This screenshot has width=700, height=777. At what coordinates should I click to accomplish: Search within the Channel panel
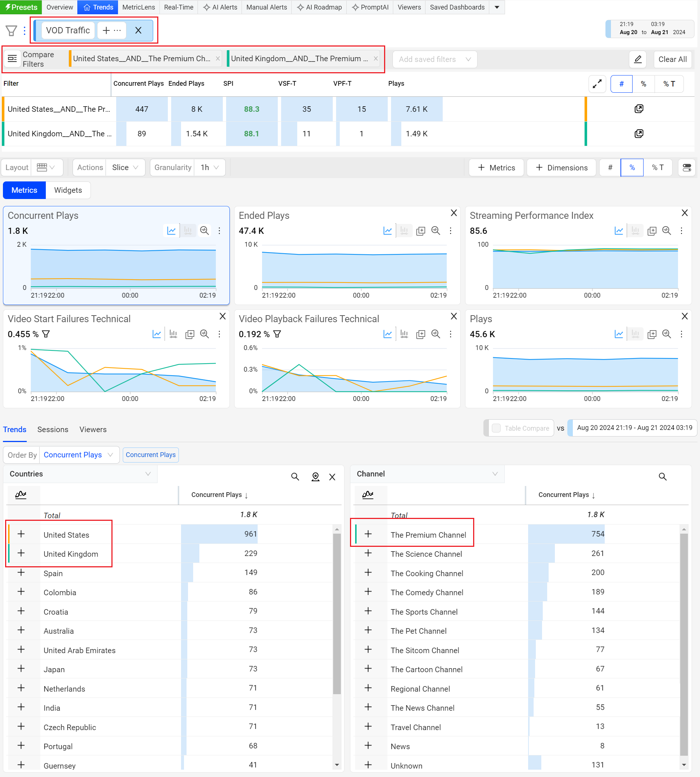click(662, 476)
